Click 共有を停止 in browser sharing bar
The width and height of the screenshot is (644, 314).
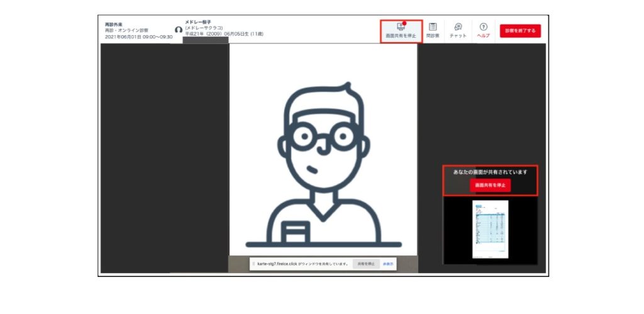point(365,264)
